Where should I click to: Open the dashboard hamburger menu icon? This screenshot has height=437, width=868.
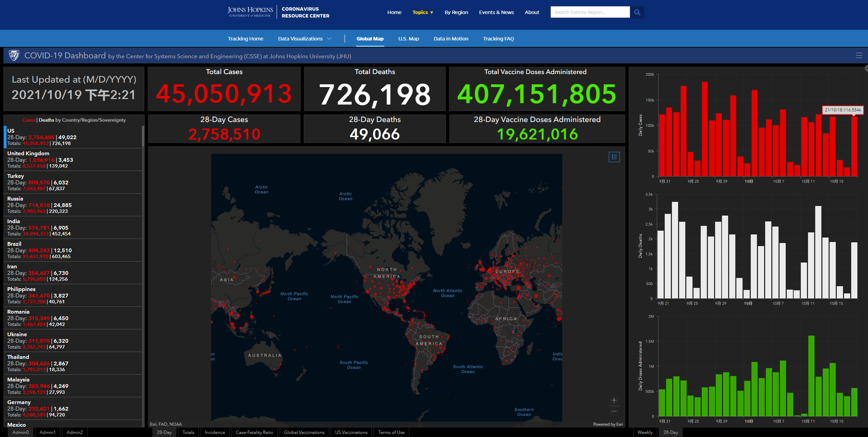tap(859, 56)
